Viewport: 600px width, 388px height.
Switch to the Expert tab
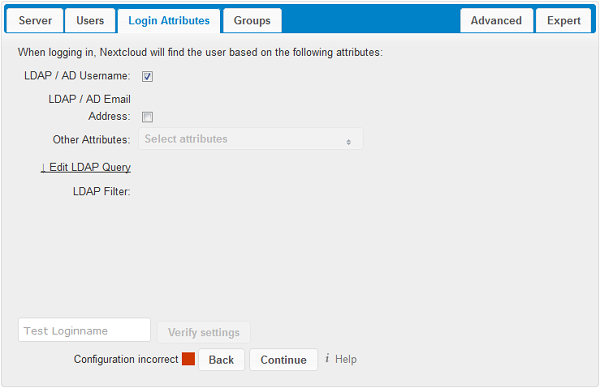[564, 20]
